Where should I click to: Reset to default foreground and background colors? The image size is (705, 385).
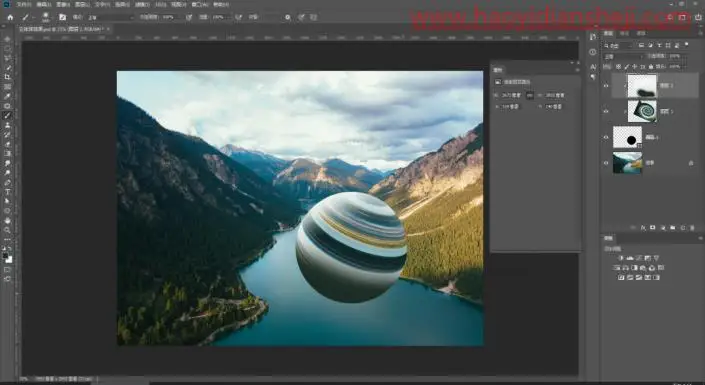(x=5, y=248)
